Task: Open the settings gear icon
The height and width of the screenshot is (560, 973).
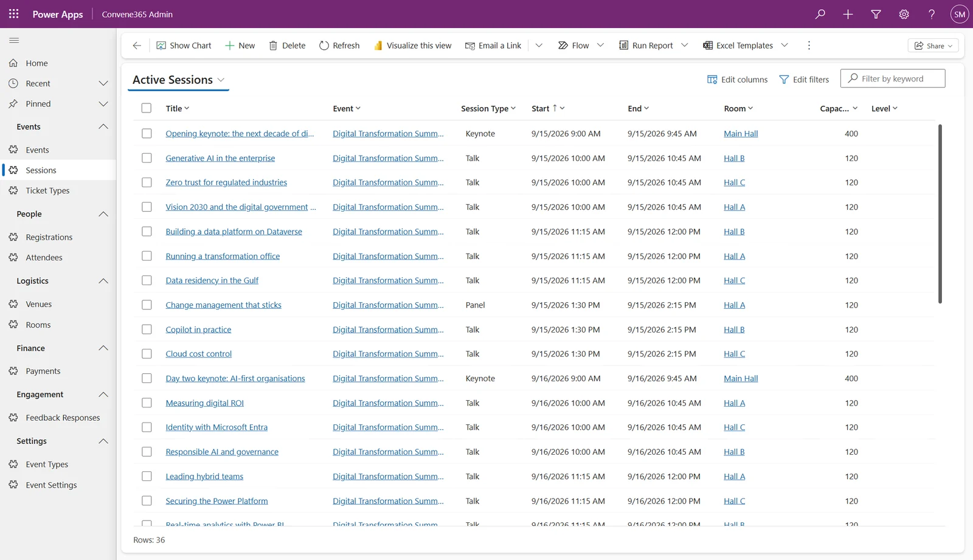Action: click(904, 14)
